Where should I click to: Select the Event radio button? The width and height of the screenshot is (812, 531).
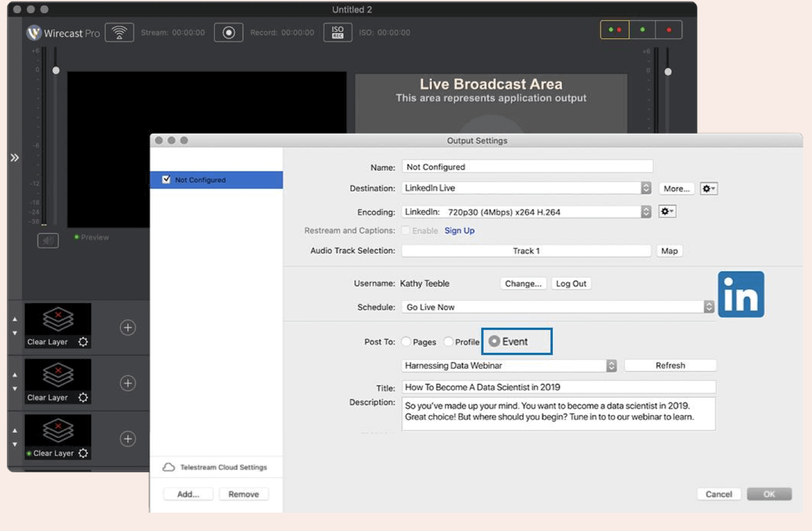(x=495, y=341)
